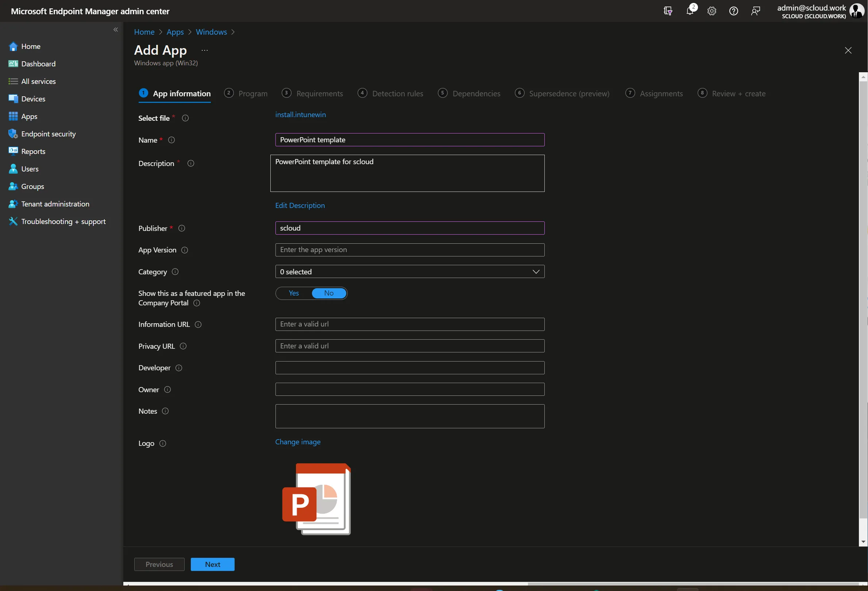Open All services in the sidebar
868x591 pixels.
coord(32,81)
